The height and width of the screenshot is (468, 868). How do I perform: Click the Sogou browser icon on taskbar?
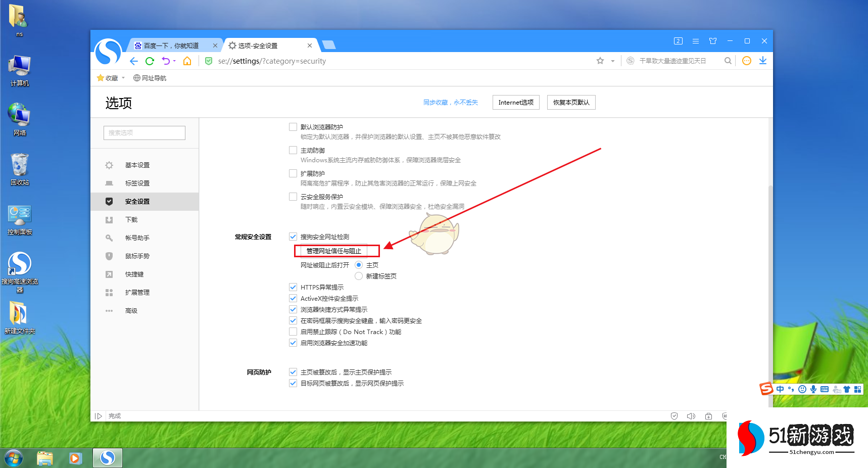tap(107, 458)
